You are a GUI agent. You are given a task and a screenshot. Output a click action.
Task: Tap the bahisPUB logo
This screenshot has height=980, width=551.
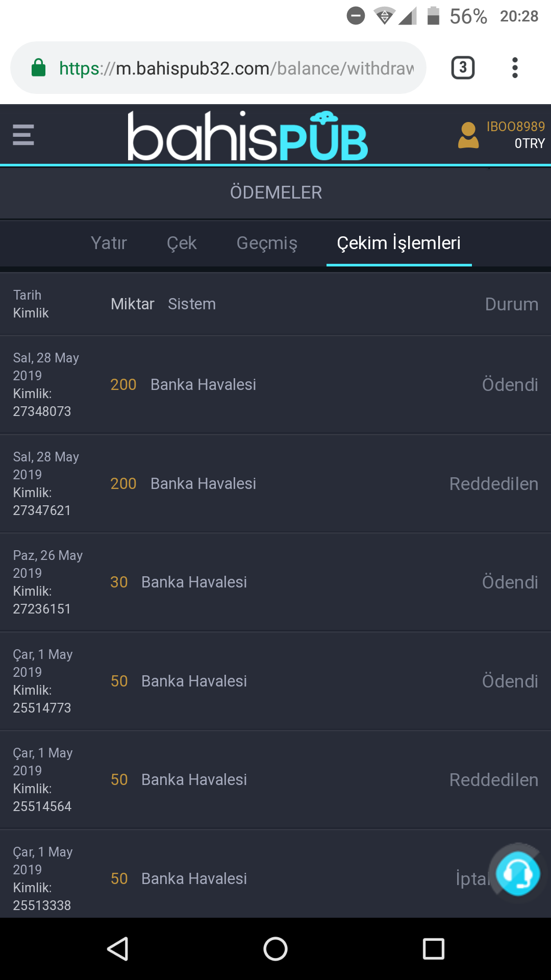pyautogui.click(x=247, y=136)
